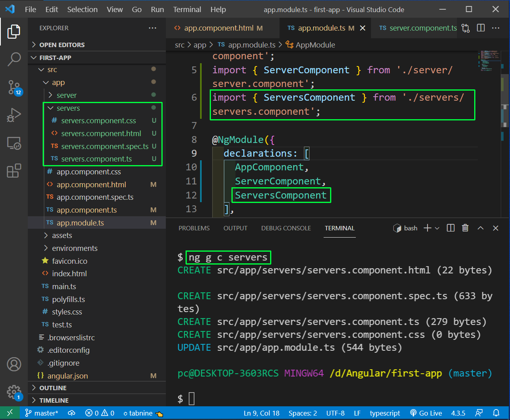The height and width of the screenshot is (420, 510).
Task: Open the Selection menu
Action: [x=82, y=9]
